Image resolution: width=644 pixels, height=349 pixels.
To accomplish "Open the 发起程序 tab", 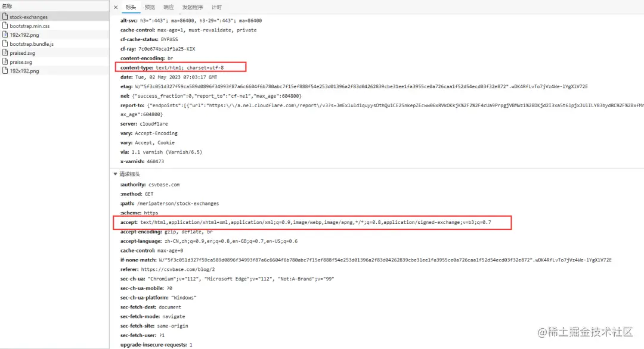I will tap(192, 7).
